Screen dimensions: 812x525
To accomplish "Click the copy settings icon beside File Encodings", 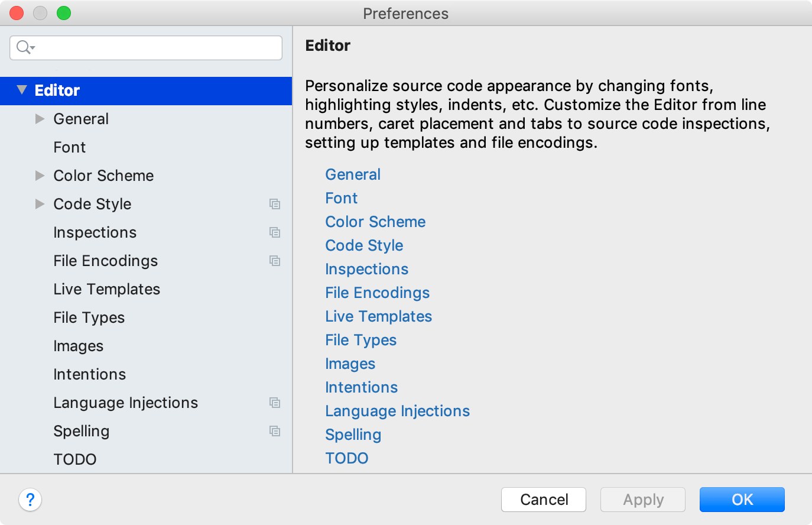I will (x=275, y=261).
